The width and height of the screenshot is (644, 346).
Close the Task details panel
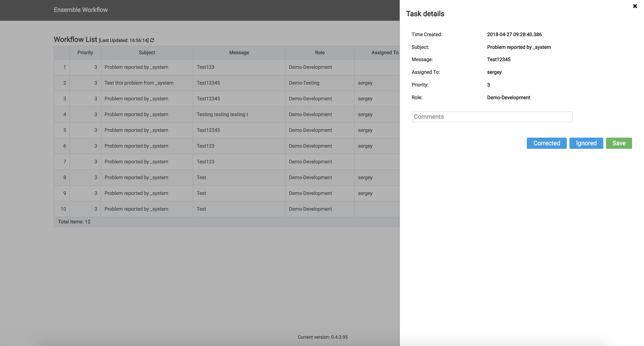click(635, 6)
